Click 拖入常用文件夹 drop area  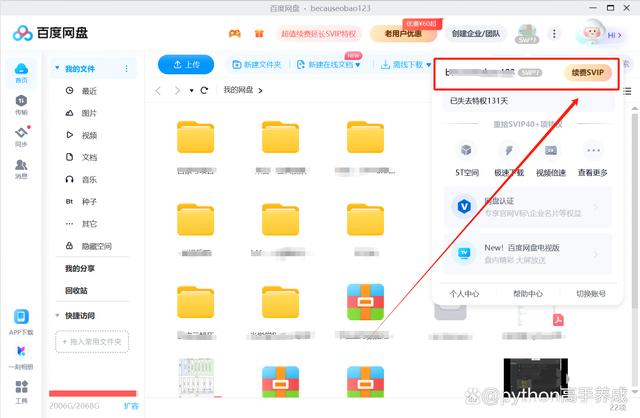(92, 341)
